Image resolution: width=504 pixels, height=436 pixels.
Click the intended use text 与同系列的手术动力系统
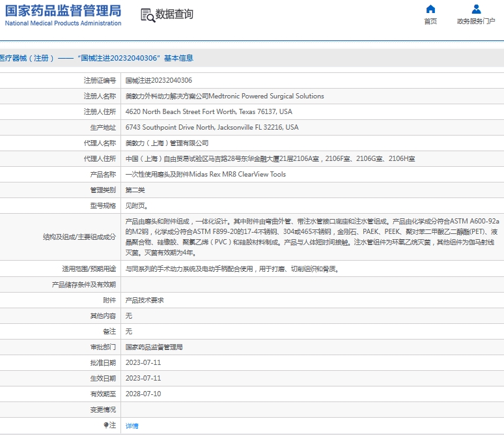pyautogui.click(x=232, y=269)
